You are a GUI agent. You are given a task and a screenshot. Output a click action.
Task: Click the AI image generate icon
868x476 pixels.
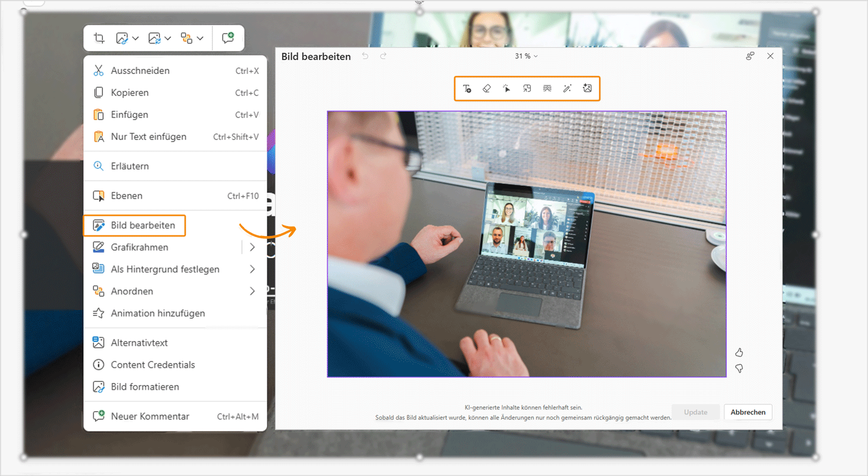pos(587,88)
